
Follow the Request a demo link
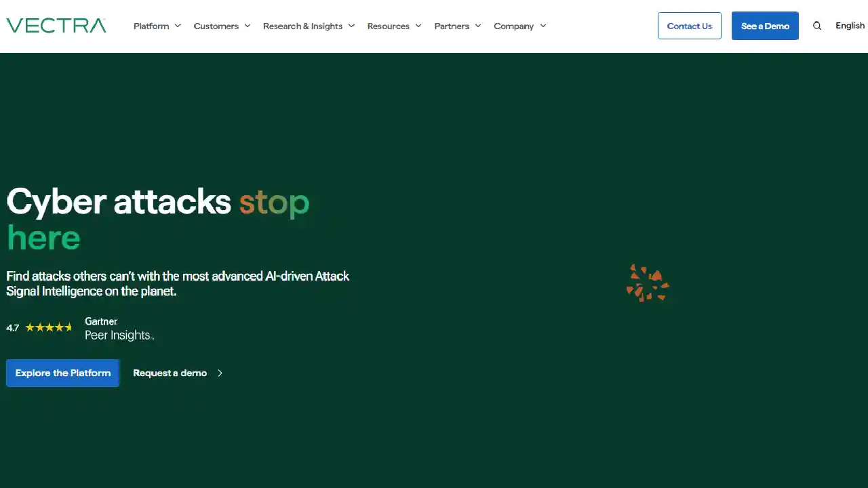point(170,373)
